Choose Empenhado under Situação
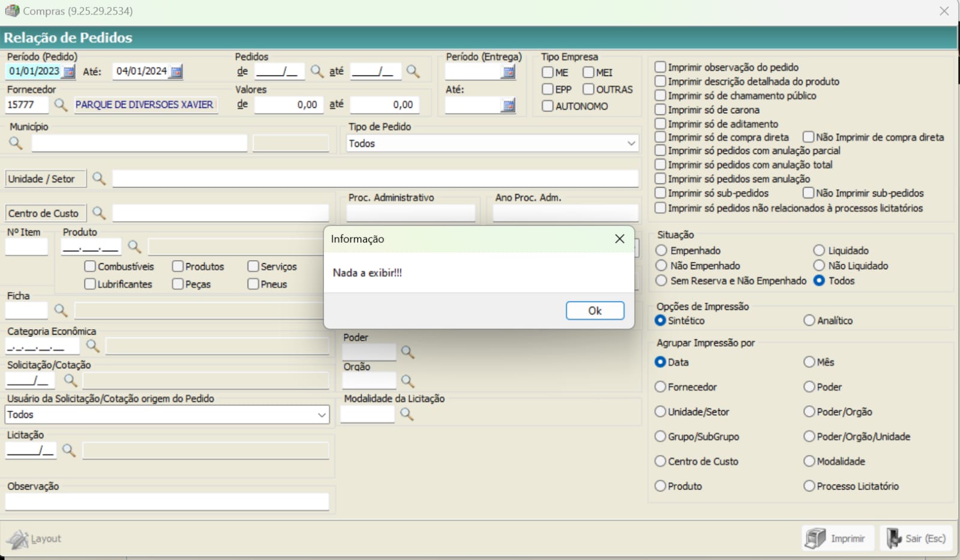The image size is (960, 560). [661, 251]
